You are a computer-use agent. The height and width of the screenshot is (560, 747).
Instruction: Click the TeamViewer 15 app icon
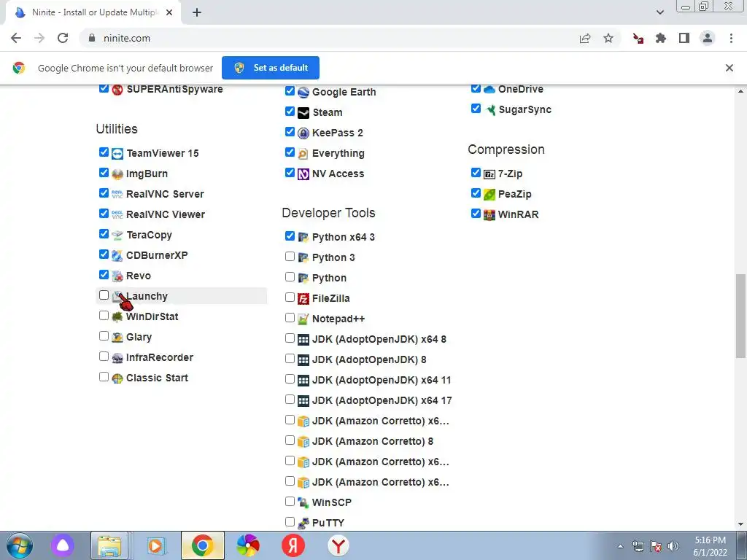click(x=117, y=154)
